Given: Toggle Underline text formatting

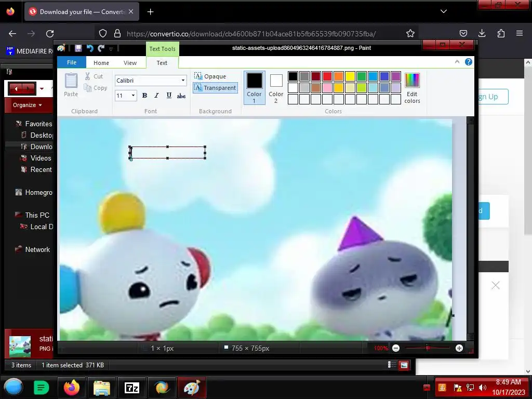Looking at the screenshot, I should 169,96.
